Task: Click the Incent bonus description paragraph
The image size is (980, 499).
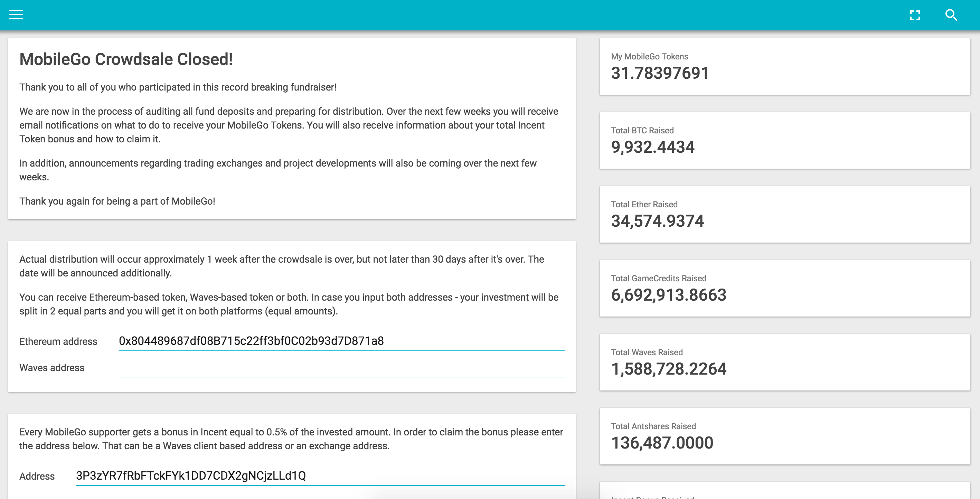Action: 291,439
